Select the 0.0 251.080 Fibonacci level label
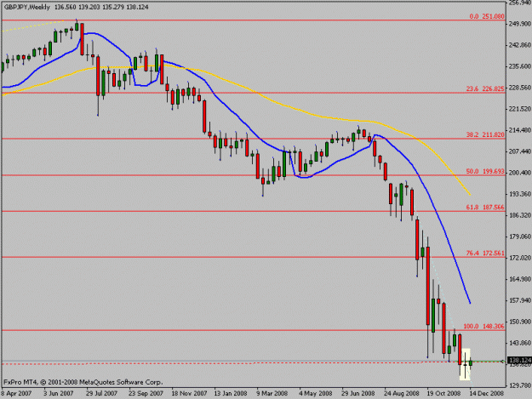 pos(487,16)
